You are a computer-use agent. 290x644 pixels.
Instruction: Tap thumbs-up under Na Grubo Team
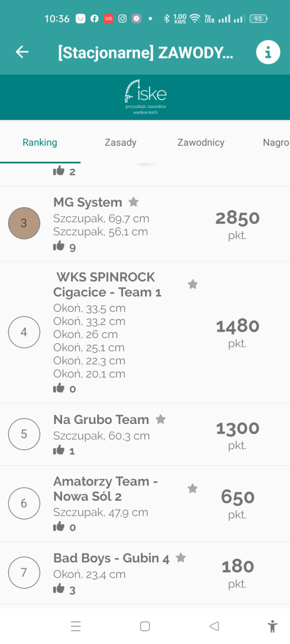(x=59, y=450)
